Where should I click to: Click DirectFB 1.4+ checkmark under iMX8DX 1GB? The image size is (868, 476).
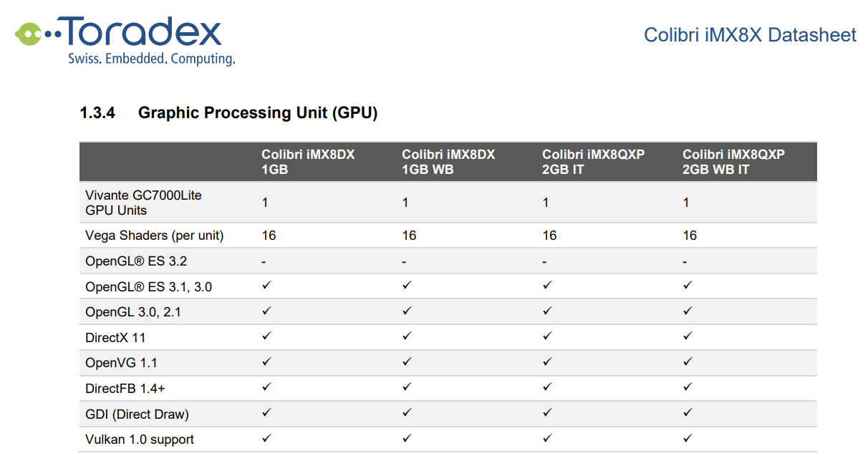pyautogui.click(x=266, y=387)
